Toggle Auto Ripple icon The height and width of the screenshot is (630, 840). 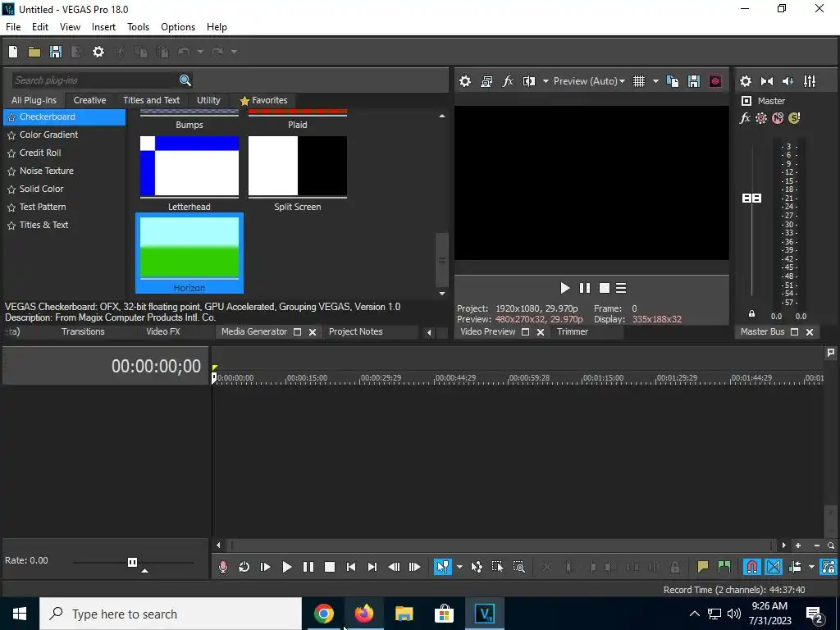[795, 567]
